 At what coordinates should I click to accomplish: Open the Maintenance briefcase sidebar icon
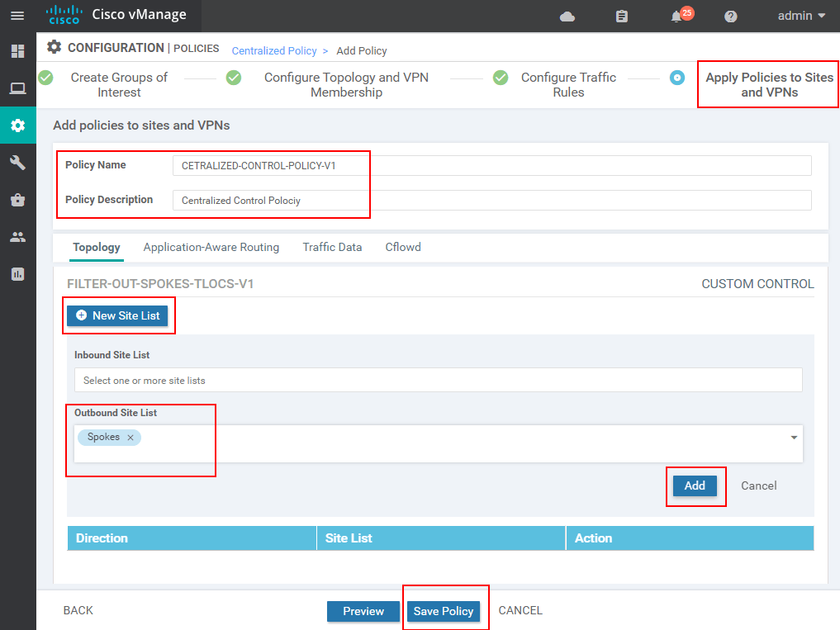click(17, 200)
